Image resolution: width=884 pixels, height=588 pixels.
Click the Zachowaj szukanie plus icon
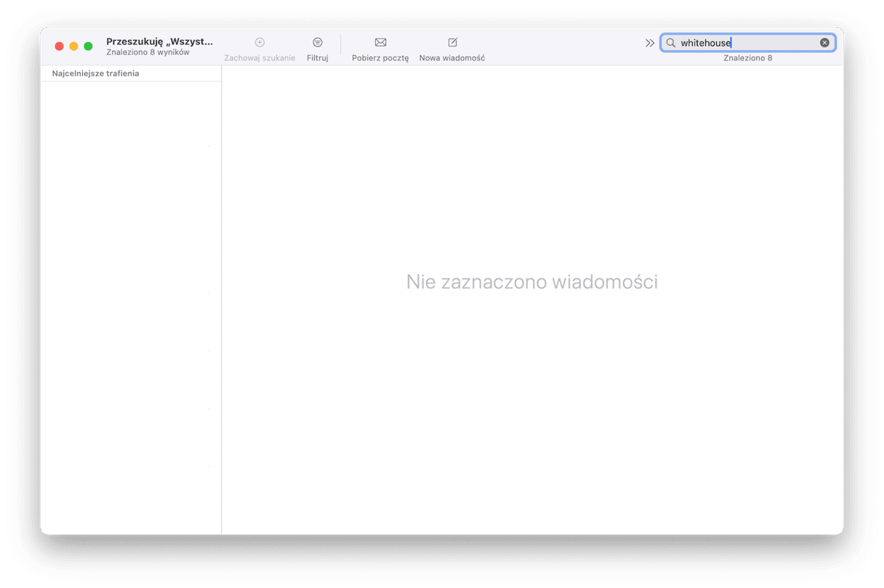point(260,42)
